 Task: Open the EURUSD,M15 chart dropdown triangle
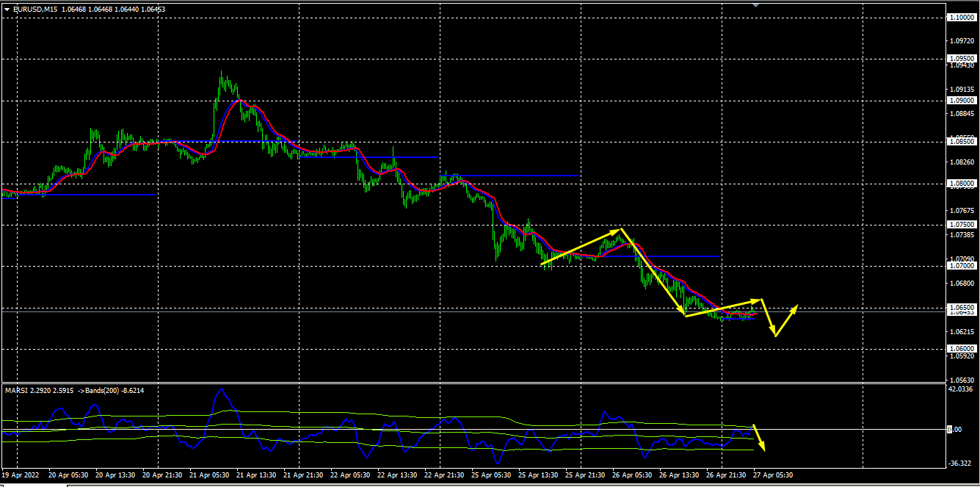(7, 9)
